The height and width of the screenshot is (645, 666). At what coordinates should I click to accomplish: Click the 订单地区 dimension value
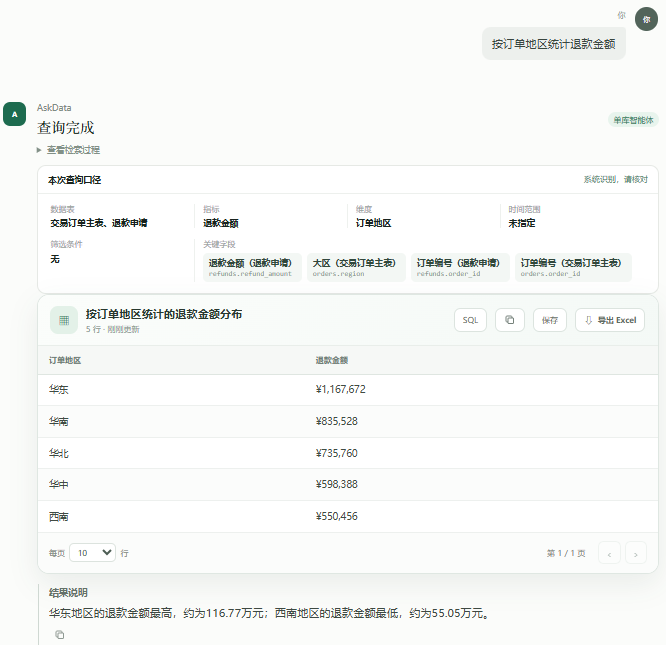pos(373,223)
